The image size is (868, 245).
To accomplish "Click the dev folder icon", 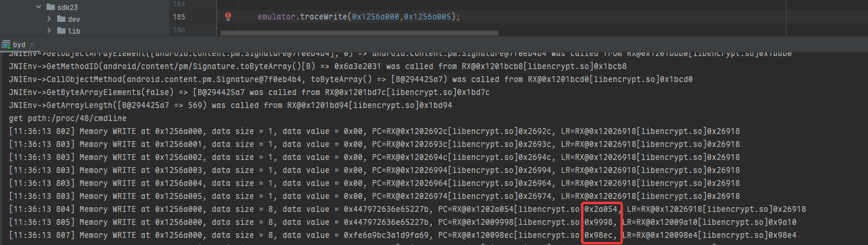I will pyautogui.click(x=61, y=19).
